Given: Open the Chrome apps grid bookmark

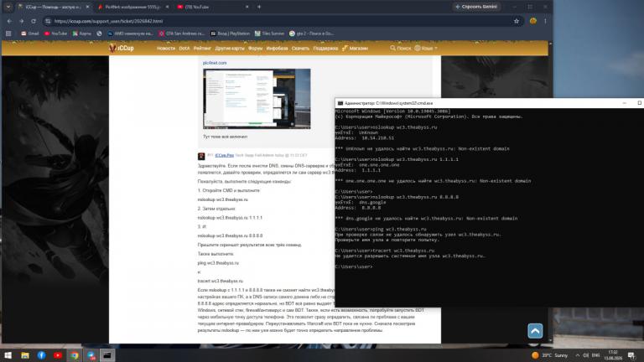Looking at the screenshot, I should (x=8, y=34).
